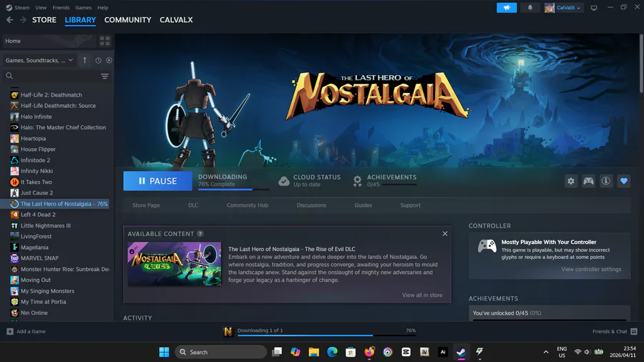This screenshot has width=644, height=362.
Task: Click Add a Game
Action: pos(26,331)
